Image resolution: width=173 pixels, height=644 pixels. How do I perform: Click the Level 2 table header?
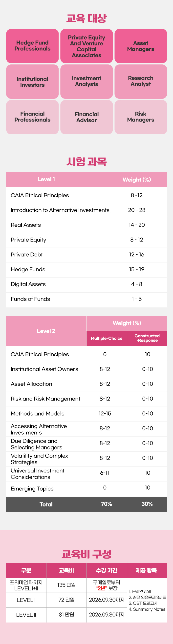[x=46, y=331]
